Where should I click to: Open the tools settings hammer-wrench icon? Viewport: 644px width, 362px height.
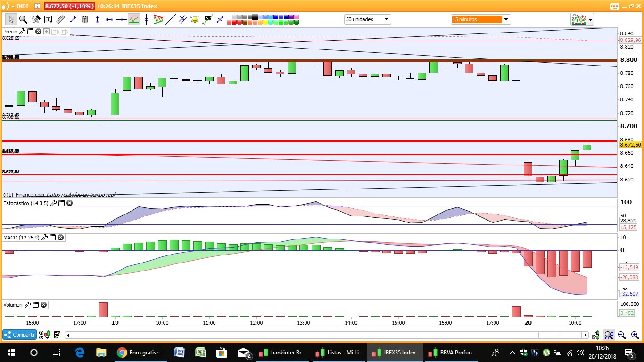pyautogui.click(x=36, y=19)
